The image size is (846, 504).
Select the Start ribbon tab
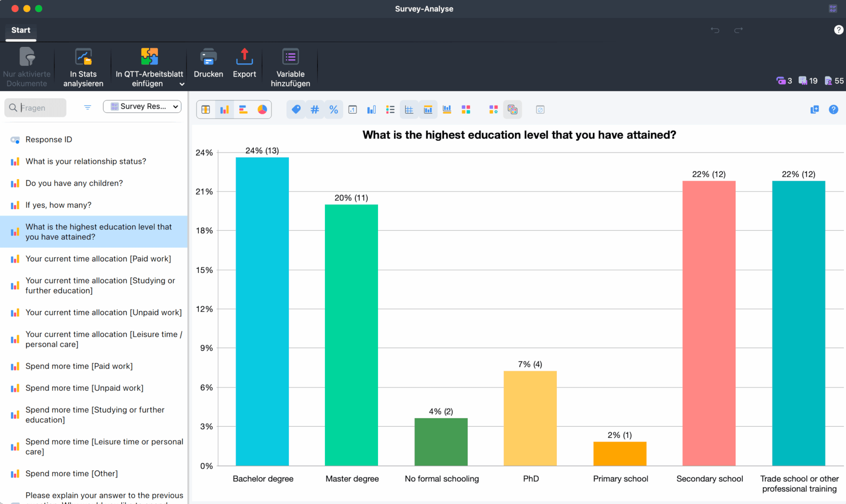click(20, 30)
